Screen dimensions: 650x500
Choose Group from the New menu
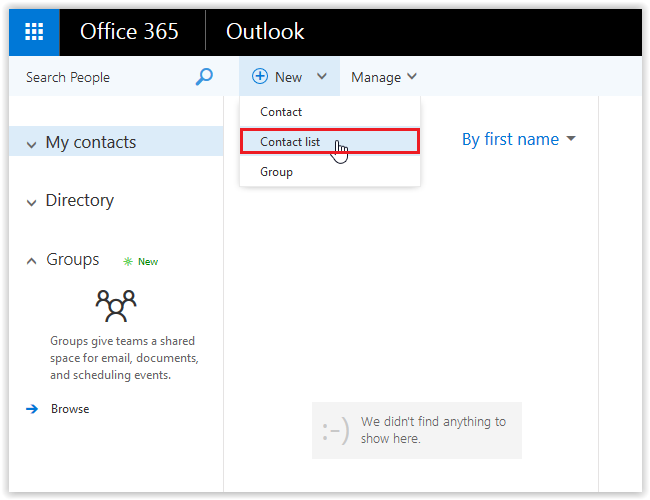point(330,172)
